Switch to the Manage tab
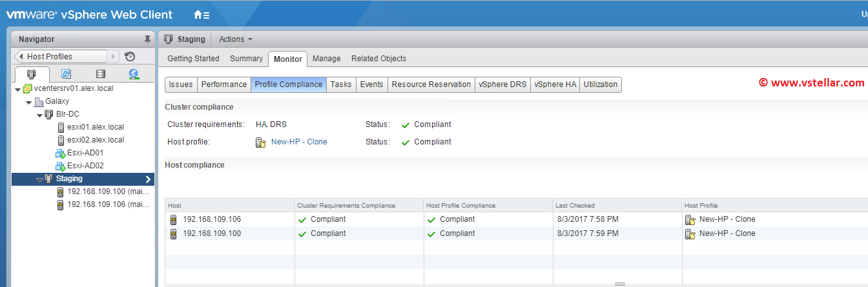The height and width of the screenshot is (287, 868). (x=326, y=59)
